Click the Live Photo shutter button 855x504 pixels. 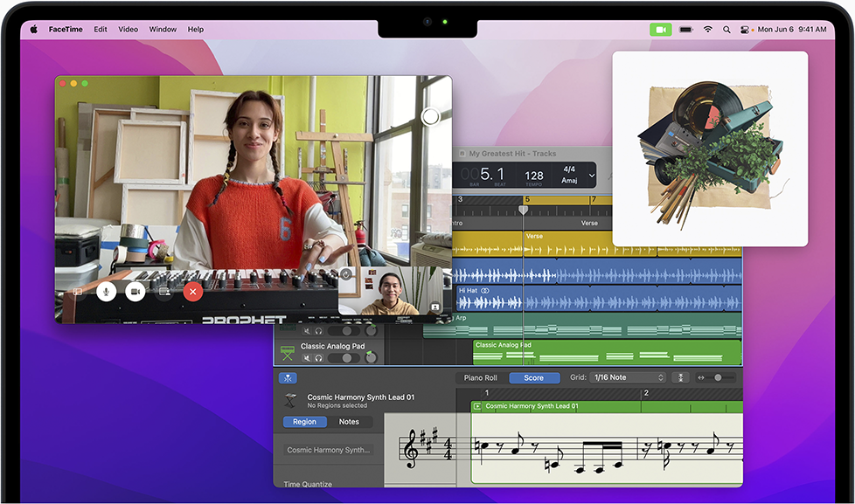[x=431, y=116]
